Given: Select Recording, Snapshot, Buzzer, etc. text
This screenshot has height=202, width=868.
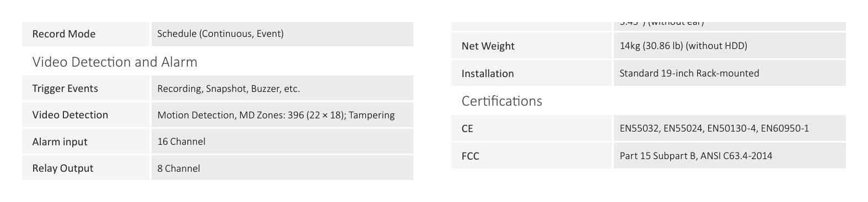Looking at the screenshot, I should [229, 89].
